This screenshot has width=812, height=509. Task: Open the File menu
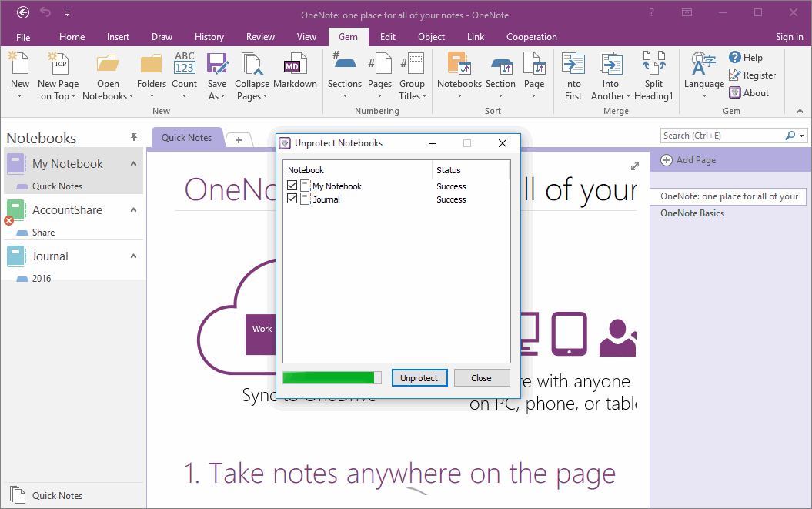pyautogui.click(x=23, y=37)
